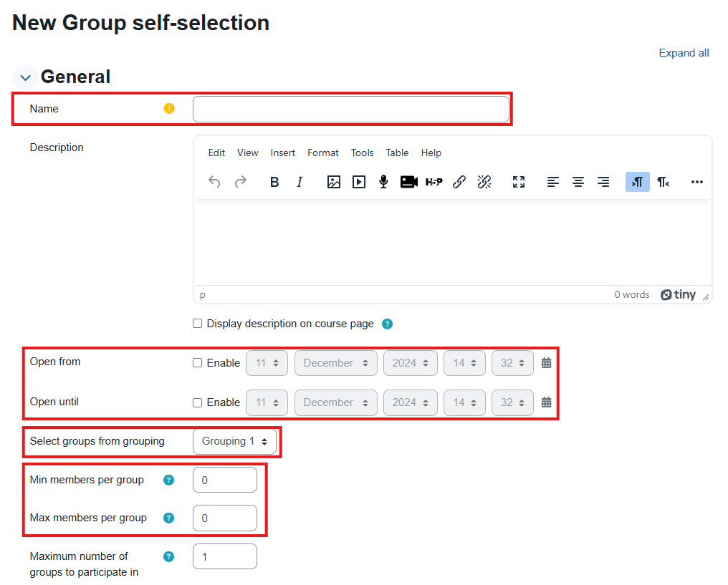This screenshot has width=728, height=585.
Task: Remove a link using the unlink icon
Action: [x=484, y=182]
